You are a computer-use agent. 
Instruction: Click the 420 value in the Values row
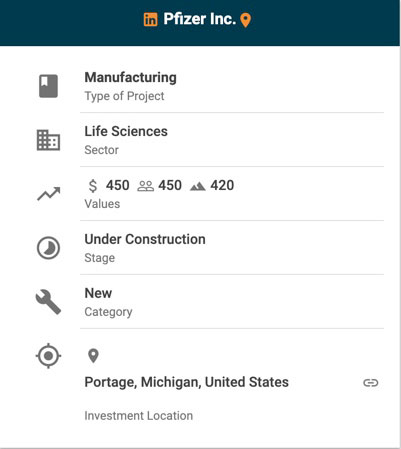coord(222,185)
